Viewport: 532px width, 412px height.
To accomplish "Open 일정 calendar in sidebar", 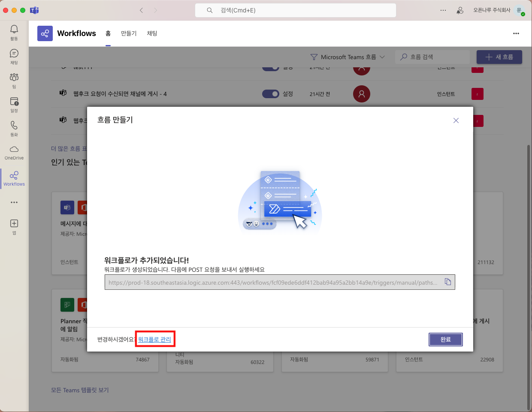I will coord(14,104).
